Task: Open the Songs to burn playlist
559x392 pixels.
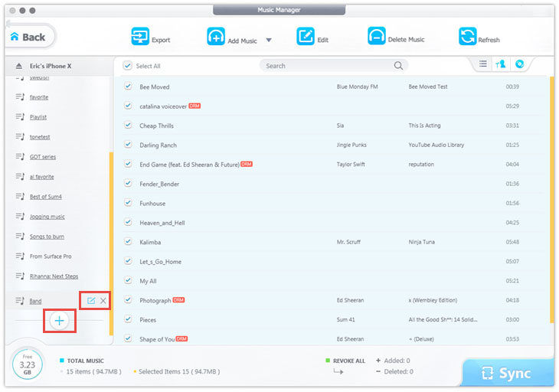Action: pyautogui.click(x=47, y=237)
